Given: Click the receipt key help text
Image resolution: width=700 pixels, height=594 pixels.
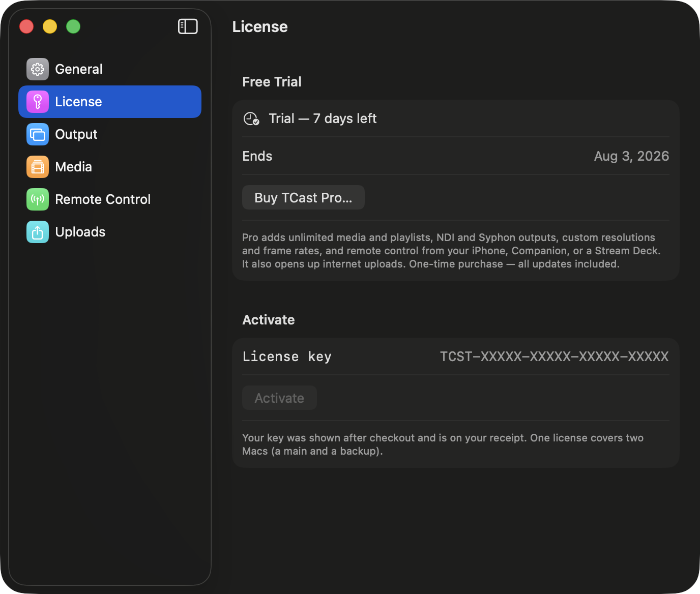Looking at the screenshot, I should pyautogui.click(x=443, y=444).
